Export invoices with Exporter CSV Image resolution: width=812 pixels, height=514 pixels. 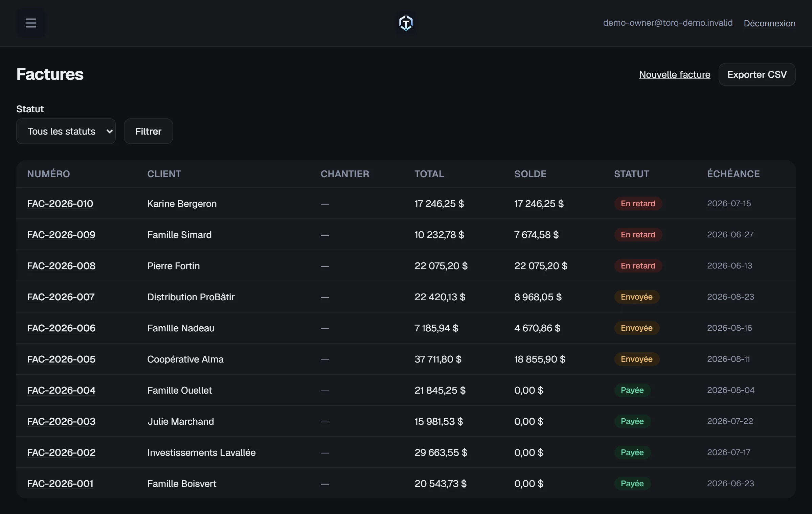coord(757,74)
